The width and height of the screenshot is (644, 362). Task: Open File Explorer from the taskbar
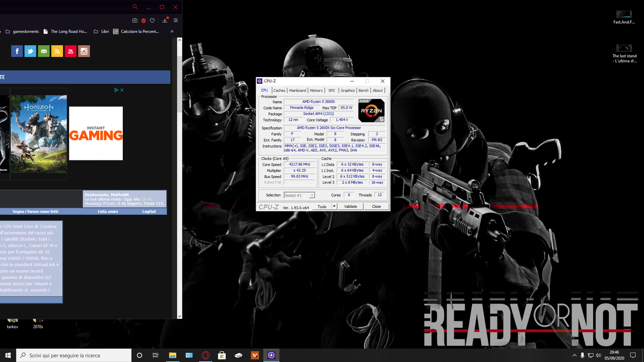[172, 355]
